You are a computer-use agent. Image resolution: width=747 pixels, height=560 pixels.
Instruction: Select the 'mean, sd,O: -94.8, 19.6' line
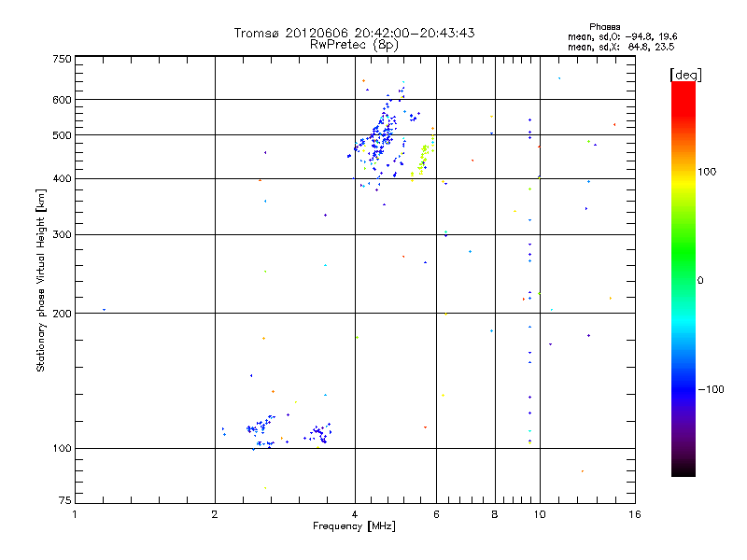click(622, 36)
